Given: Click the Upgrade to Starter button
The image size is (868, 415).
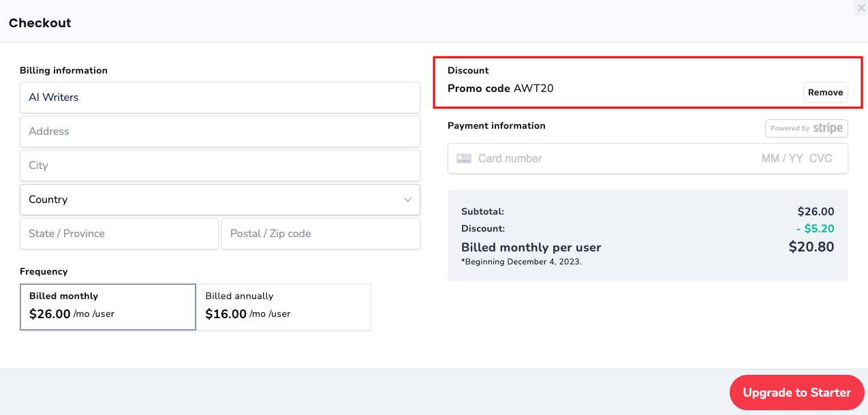Looking at the screenshot, I should [x=796, y=393].
